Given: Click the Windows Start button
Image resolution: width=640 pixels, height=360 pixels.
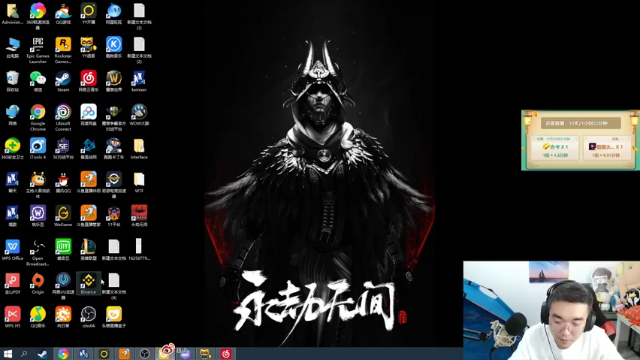Looking at the screenshot, I should (7, 353).
